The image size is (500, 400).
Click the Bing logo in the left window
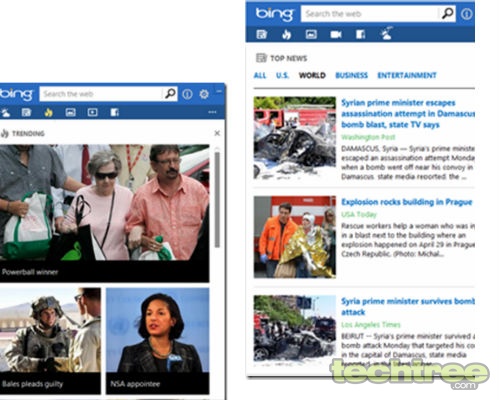[16, 94]
